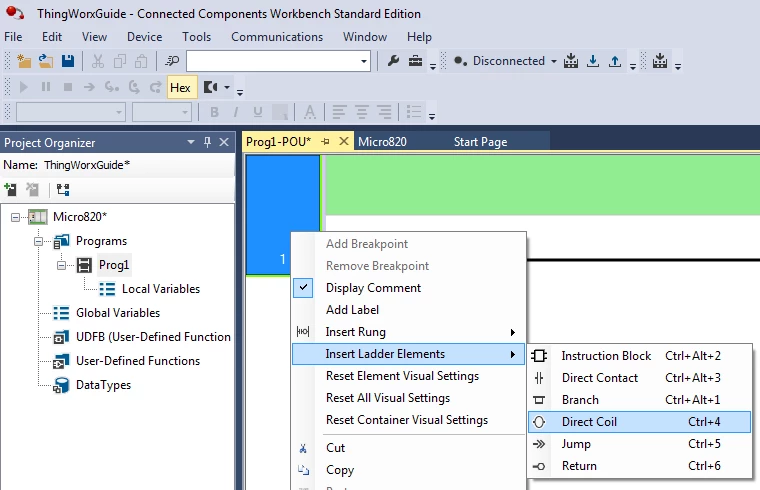The height and width of the screenshot is (490, 760).
Task: Click the wrench tool icon
Action: (394, 61)
